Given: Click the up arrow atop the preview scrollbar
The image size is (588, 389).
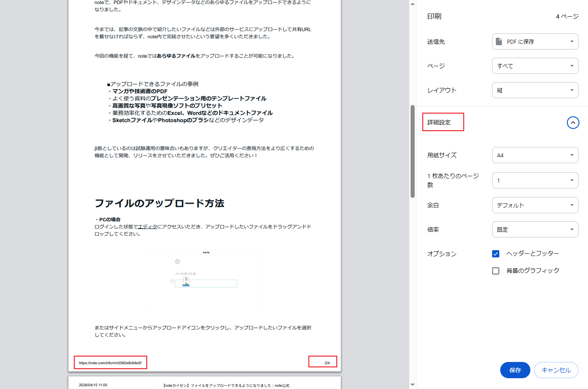Looking at the screenshot, I should (412, 4).
